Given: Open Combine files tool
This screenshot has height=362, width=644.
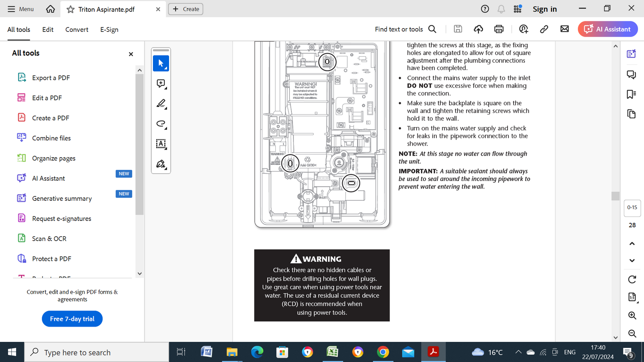Looking at the screenshot, I should [51, 138].
